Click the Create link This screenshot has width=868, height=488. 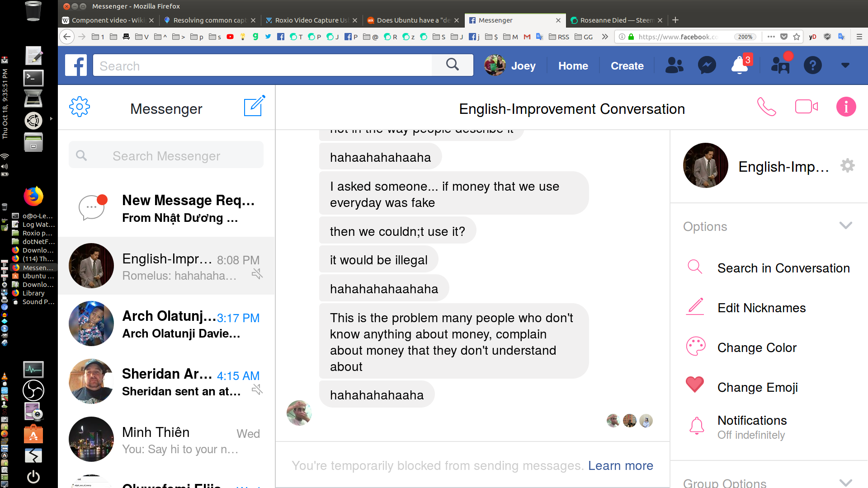[x=627, y=66]
